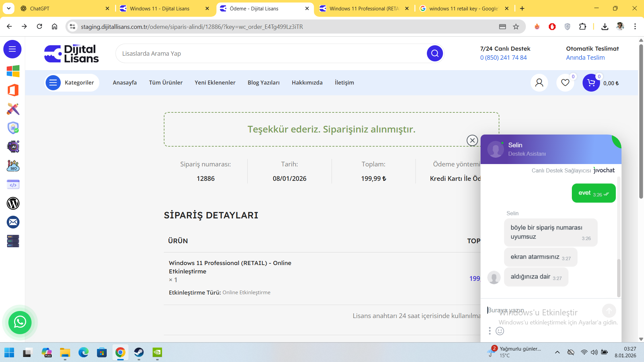Call support number 0 (850) 241 74 84
Screen dimensions: 644x362
point(503,58)
